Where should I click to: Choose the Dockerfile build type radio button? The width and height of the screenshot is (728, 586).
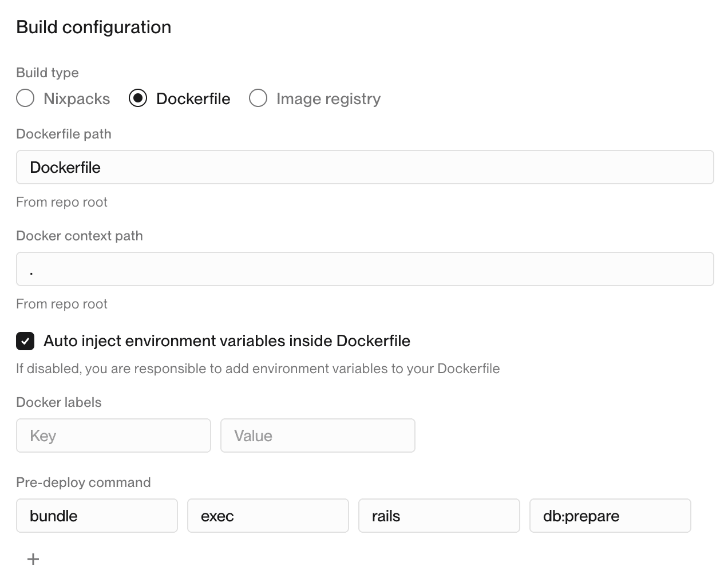138,98
